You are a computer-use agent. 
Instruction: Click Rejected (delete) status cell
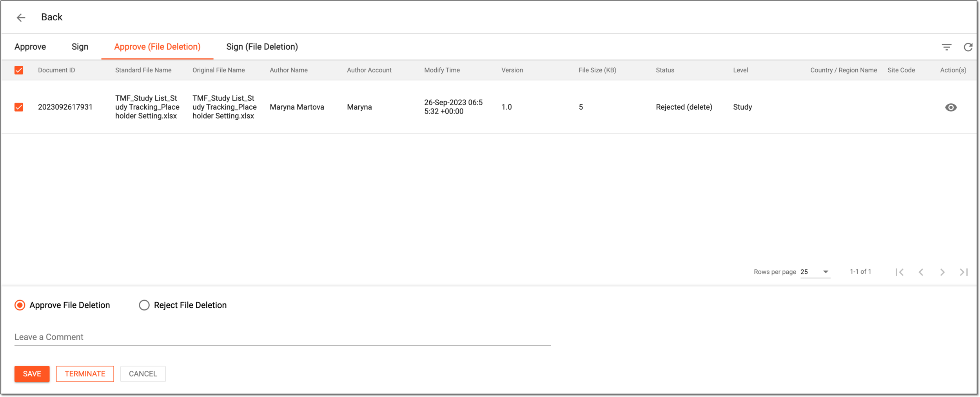click(x=684, y=107)
